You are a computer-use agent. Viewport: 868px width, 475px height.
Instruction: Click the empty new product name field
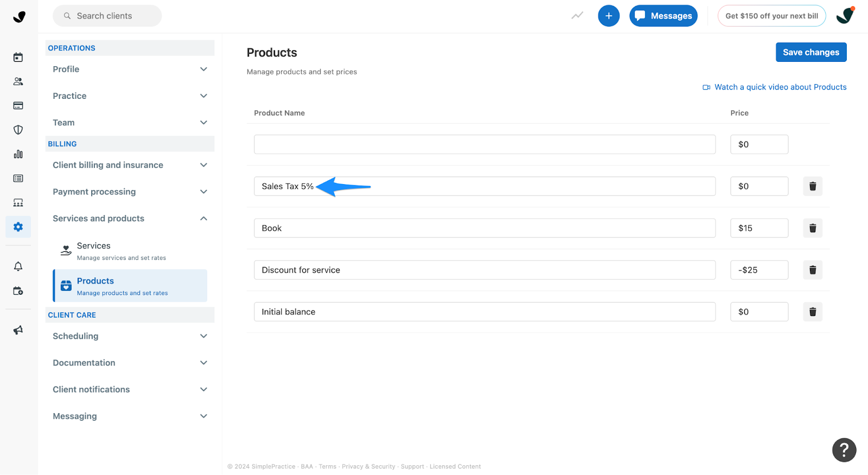pyautogui.click(x=484, y=144)
